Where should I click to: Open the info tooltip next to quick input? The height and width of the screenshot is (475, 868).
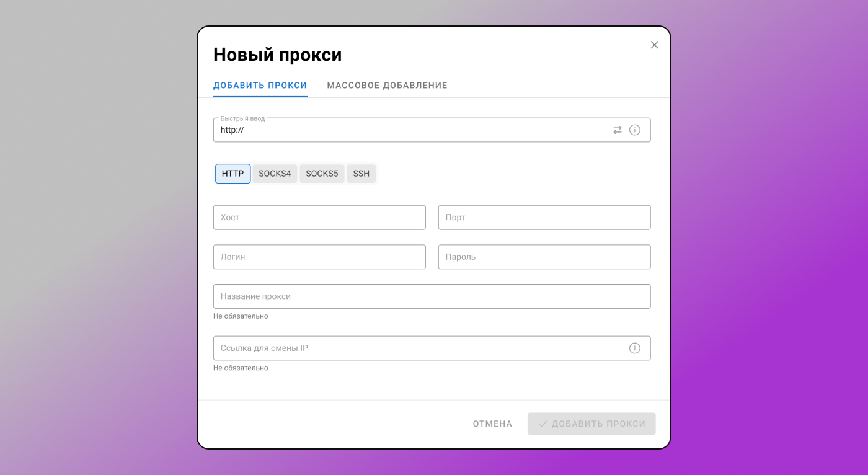pos(634,130)
